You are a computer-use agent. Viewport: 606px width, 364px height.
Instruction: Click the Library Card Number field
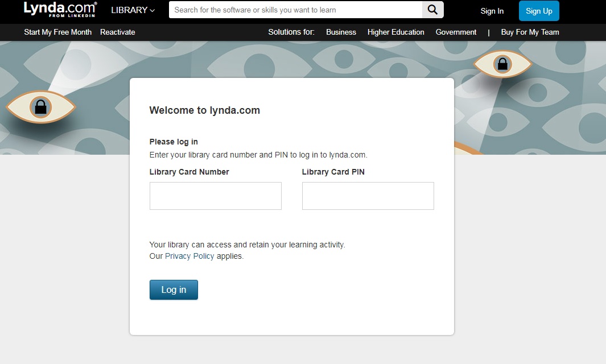[216, 196]
